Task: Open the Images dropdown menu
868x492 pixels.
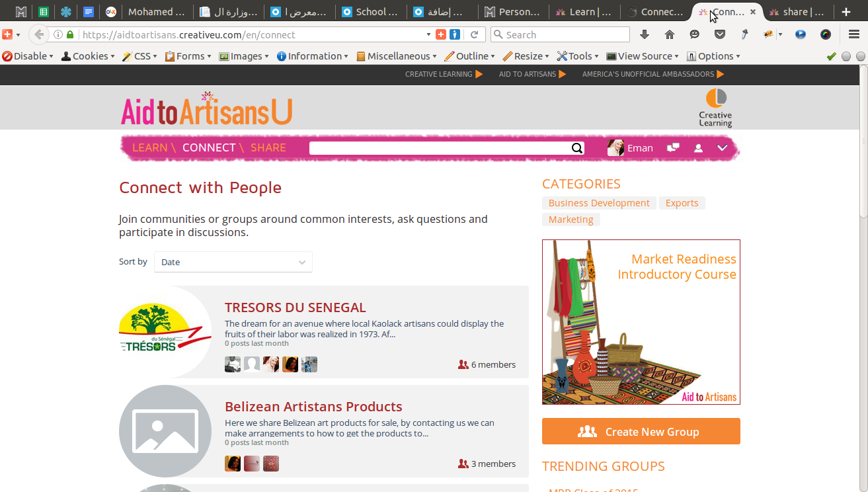Action: [x=244, y=56]
